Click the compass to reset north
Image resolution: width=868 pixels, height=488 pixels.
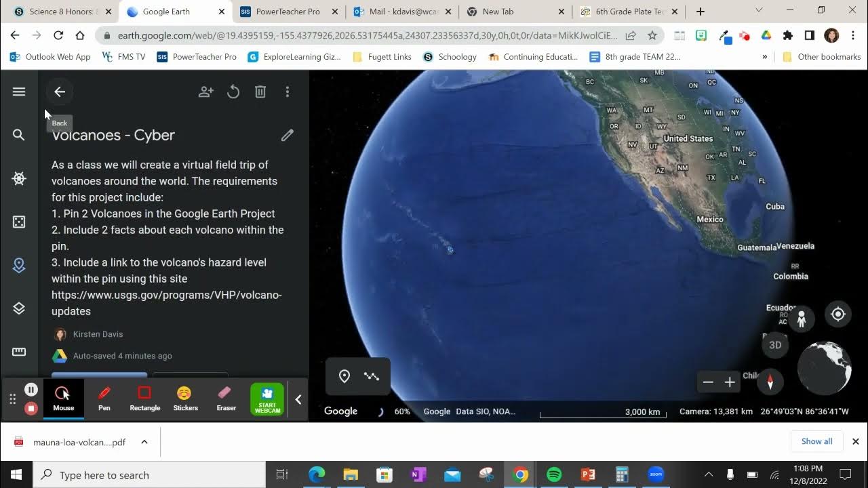[770, 382]
